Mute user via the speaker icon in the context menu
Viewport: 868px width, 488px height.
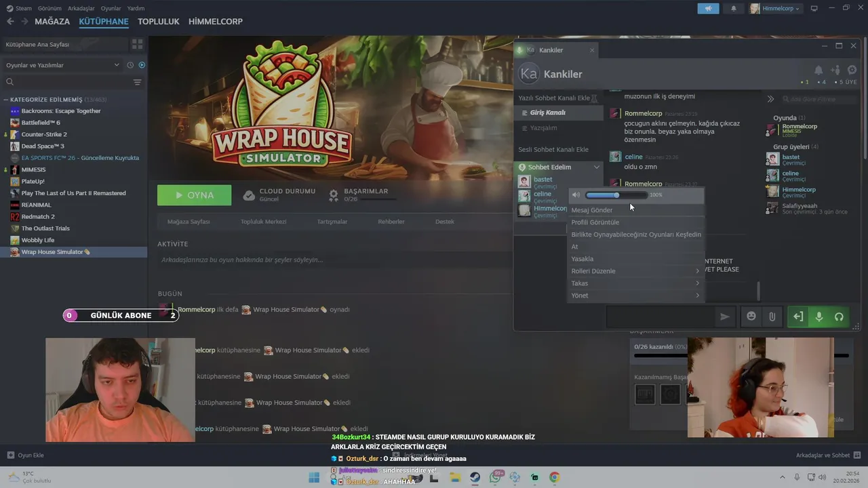pos(576,195)
